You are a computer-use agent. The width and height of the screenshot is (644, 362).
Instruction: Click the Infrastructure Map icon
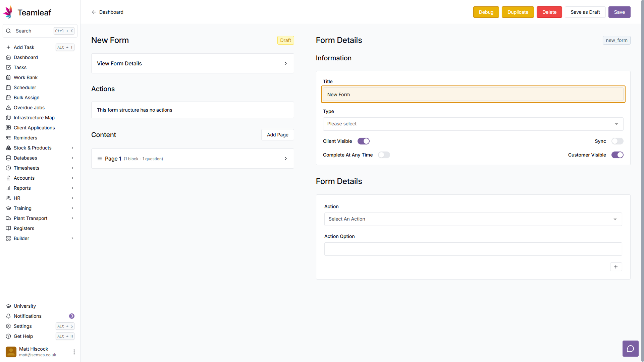click(x=8, y=118)
